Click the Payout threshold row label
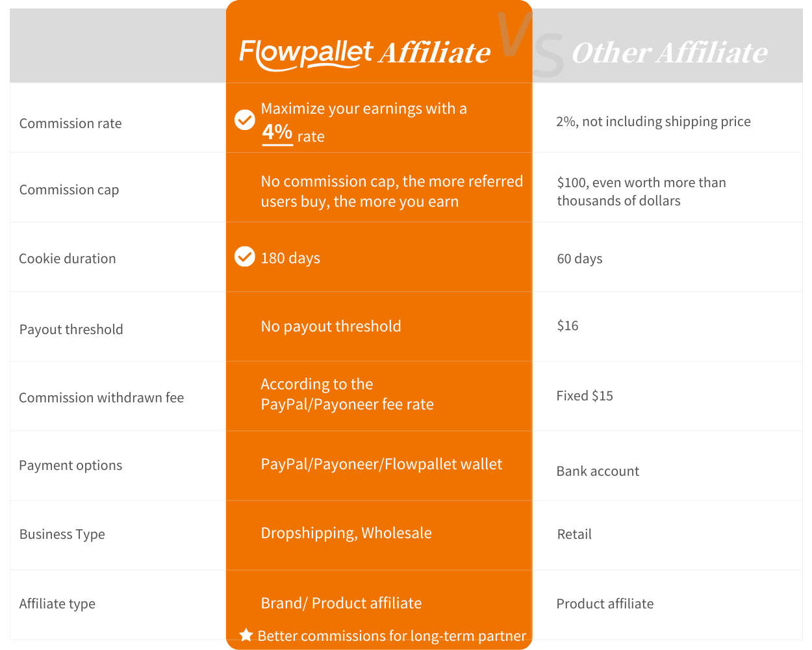812x650 pixels. 71,330
